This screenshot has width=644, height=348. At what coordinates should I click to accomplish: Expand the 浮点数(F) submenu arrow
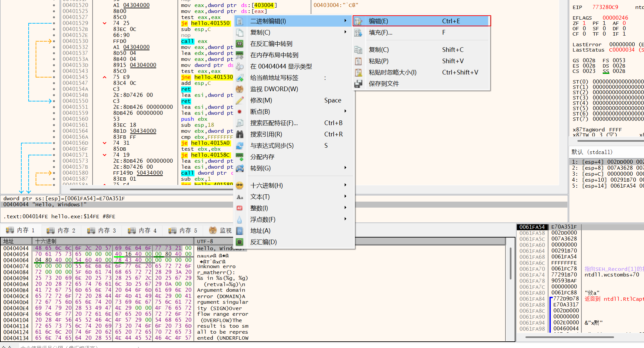coord(345,219)
